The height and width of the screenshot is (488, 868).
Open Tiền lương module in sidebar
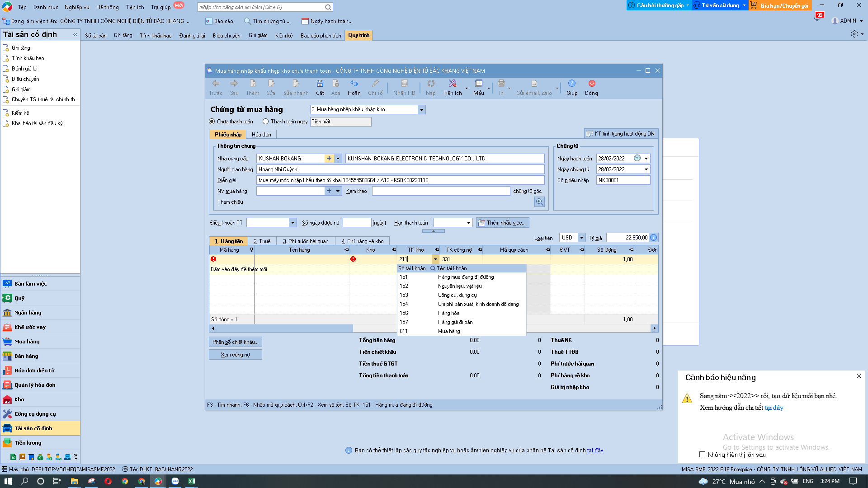pos(40,443)
